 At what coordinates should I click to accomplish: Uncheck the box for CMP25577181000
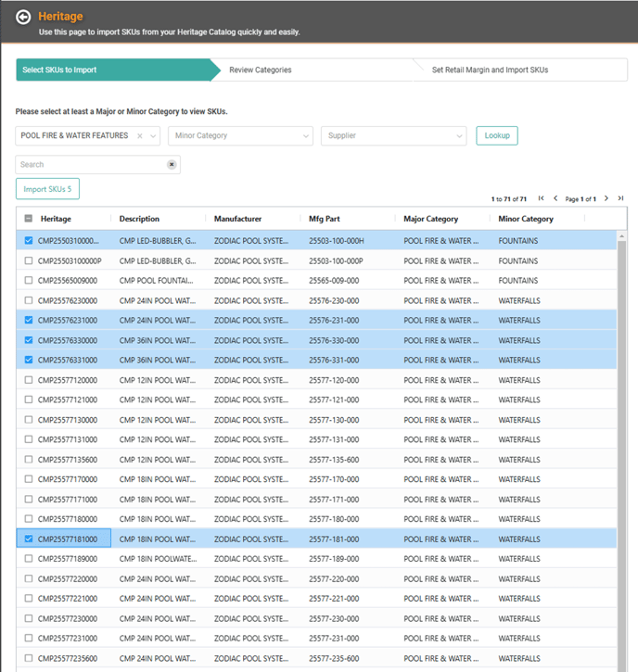tap(28, 539)
